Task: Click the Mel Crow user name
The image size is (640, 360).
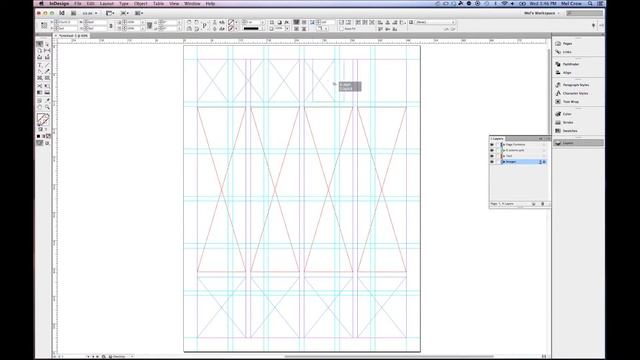Action: tap(571, 3)
